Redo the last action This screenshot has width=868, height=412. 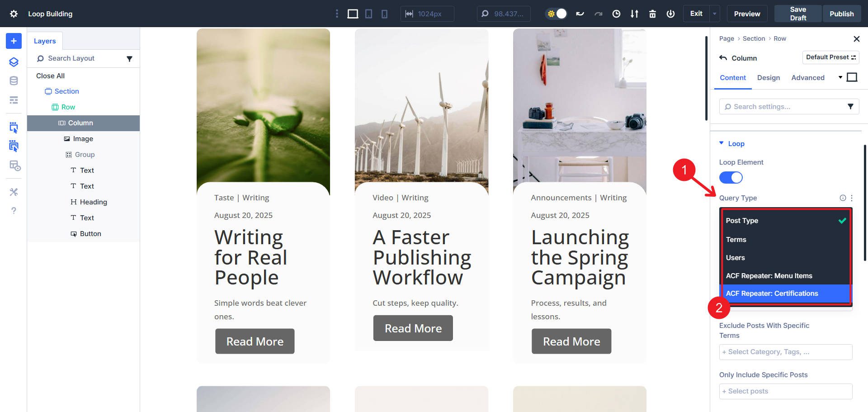pyautogui.click(x=598, y=14)
